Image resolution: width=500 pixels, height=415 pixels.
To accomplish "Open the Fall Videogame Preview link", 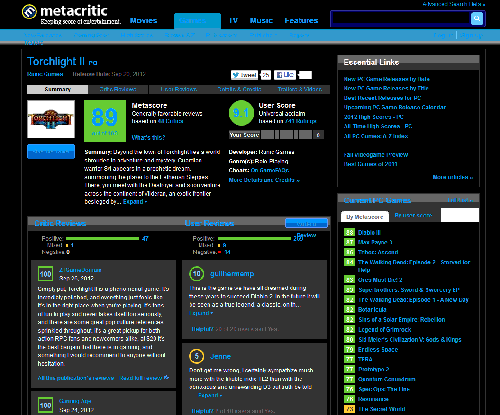I will (376, 155).
